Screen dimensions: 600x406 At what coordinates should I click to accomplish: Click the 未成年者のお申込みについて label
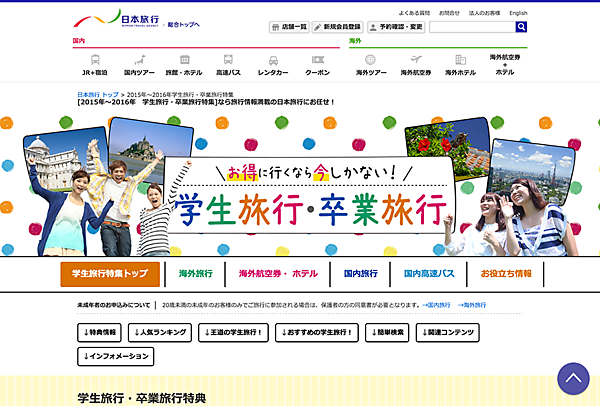click(114, 305)
